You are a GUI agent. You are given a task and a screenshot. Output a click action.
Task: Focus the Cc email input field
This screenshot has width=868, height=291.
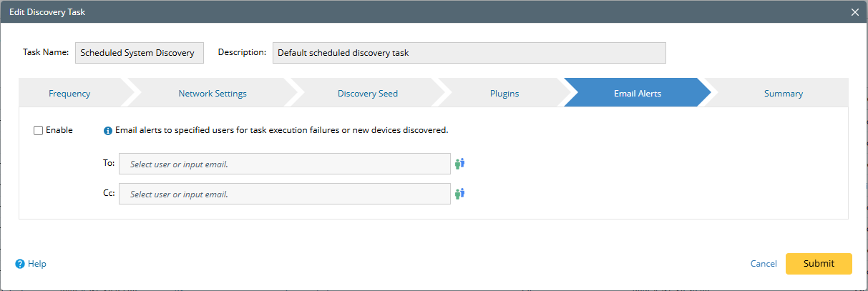pos(284,194)
